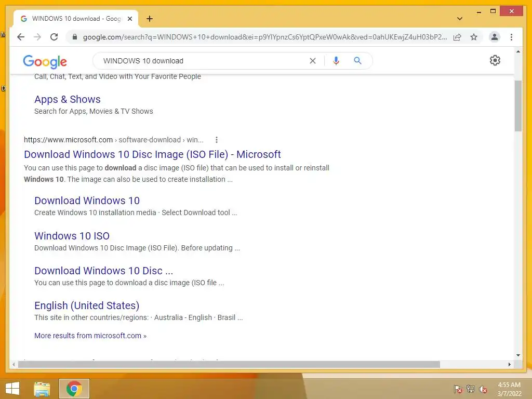Open File Explorer from the taskbar
The width and height of the screenshot is (532, 399).
(42, 389)
